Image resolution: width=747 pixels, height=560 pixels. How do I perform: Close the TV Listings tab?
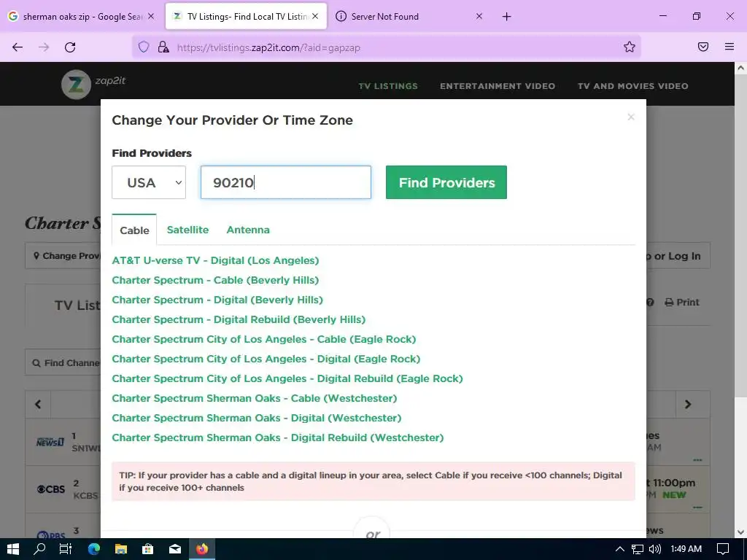click(315, 16)
